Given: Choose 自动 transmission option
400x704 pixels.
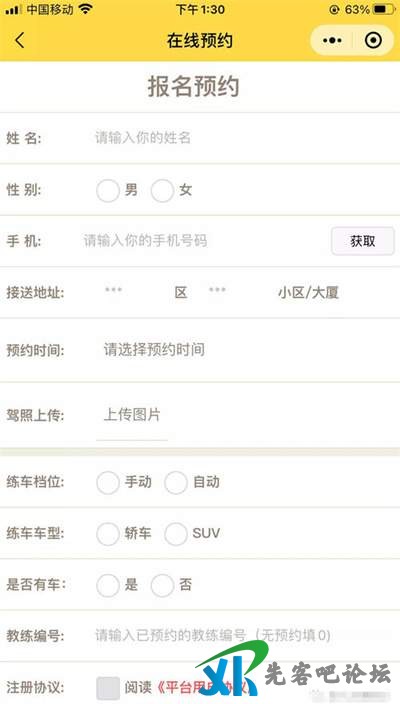Looking at the screenshot, I should [176, 483].
